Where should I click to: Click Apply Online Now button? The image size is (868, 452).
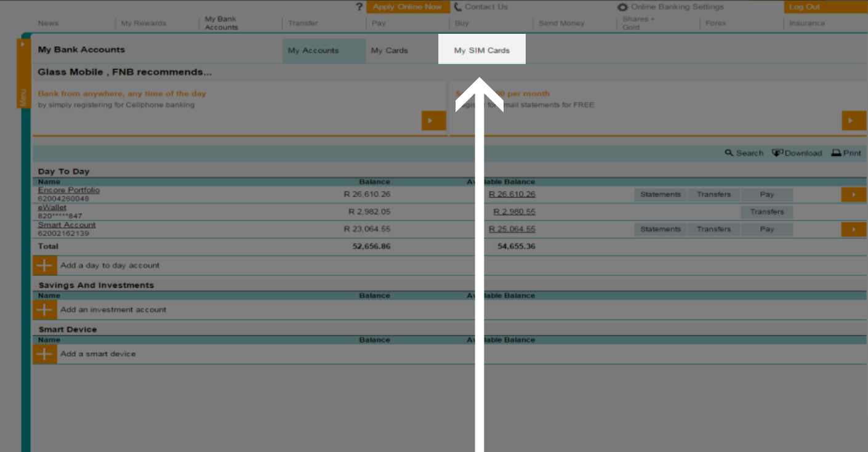407,7
